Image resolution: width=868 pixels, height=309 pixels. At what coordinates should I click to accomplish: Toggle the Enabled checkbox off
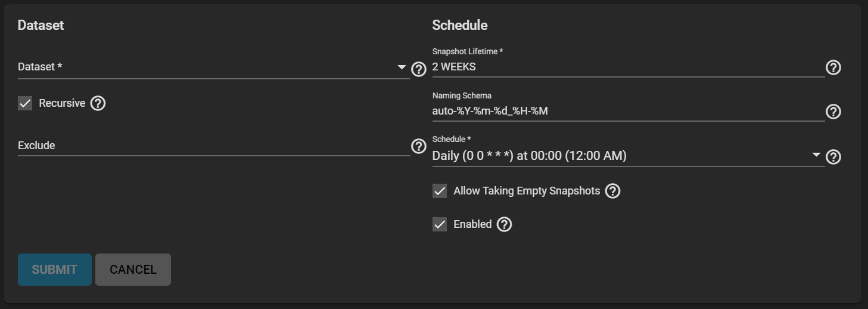click(x=440, y=224)
